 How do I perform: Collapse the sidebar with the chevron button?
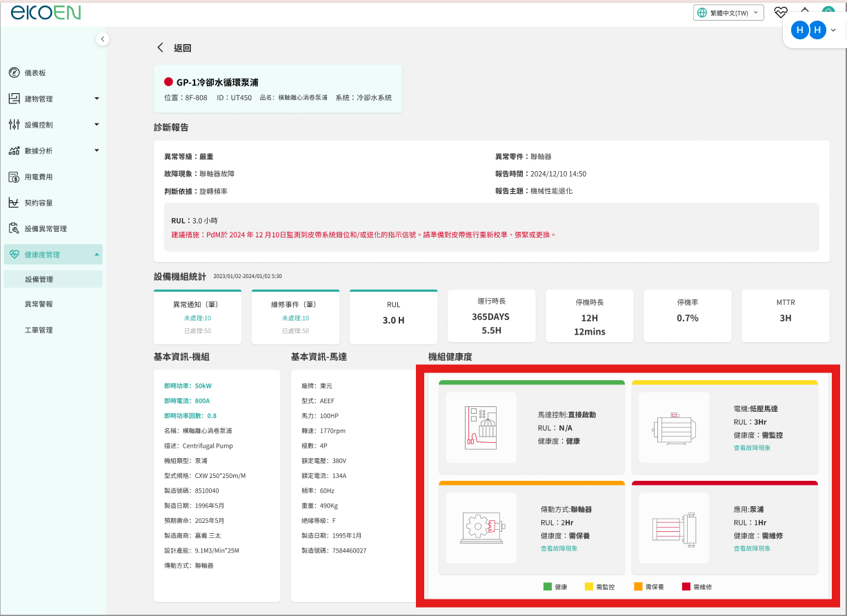pyautogui.click(x=103, y=39)
